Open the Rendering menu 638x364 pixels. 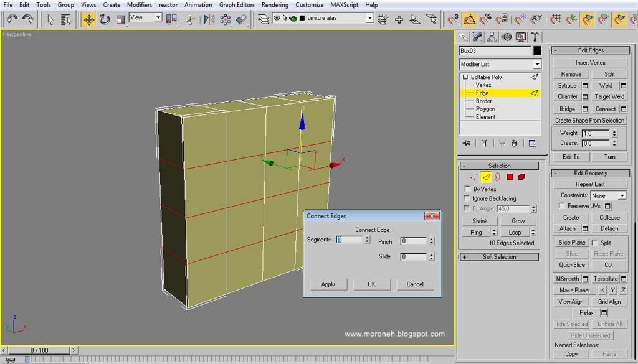point(275,5)
